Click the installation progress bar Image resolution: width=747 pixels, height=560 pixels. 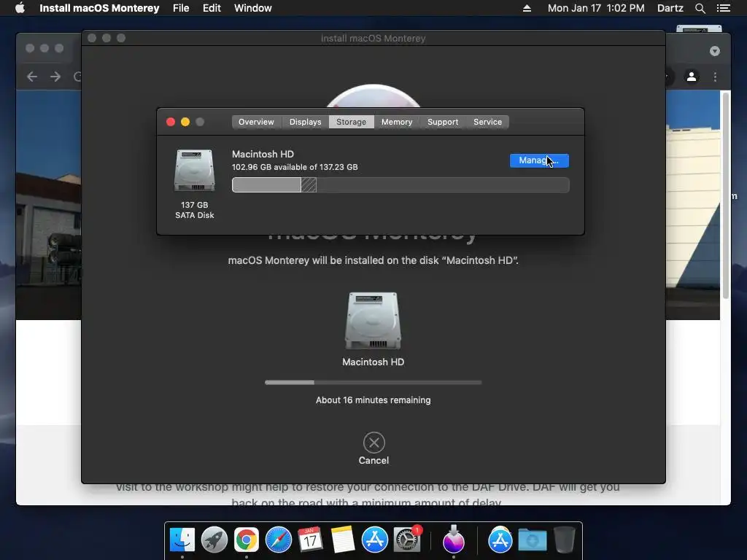373,382
